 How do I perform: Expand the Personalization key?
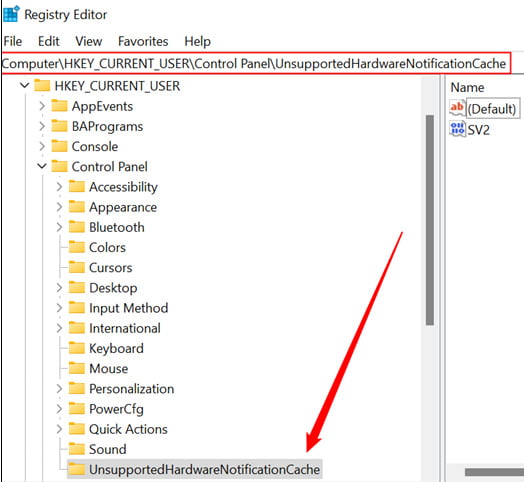pyautogui.click(x=59, y=388)
